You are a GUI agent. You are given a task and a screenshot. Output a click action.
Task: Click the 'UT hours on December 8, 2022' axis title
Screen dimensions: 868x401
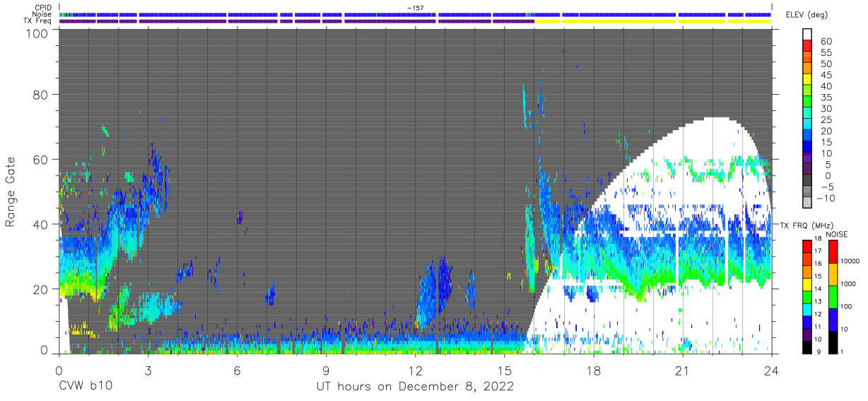[x=414, y=386]
